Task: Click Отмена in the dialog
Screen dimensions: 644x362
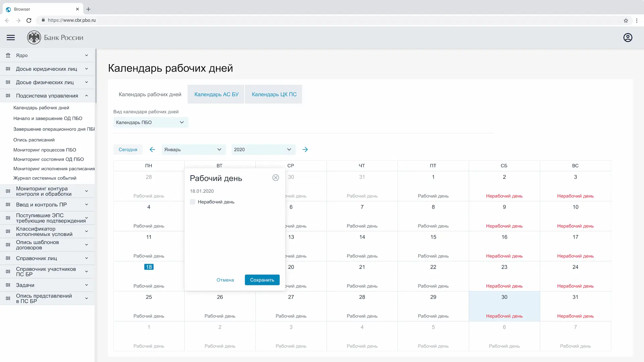Action: click(225, 280)
